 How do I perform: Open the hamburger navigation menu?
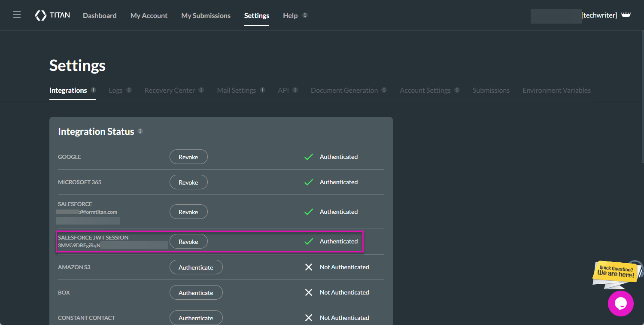tap(17, 14)
